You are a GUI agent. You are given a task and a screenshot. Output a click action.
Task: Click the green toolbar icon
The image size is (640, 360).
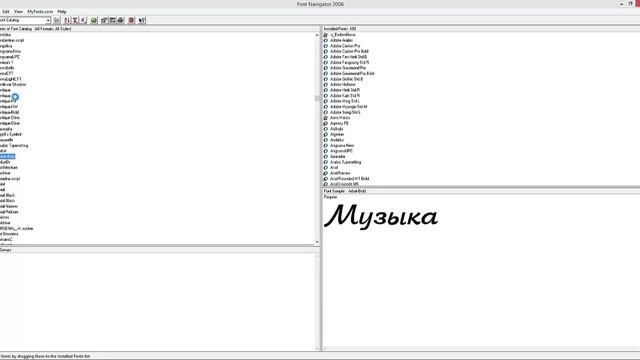coord(94,20)
